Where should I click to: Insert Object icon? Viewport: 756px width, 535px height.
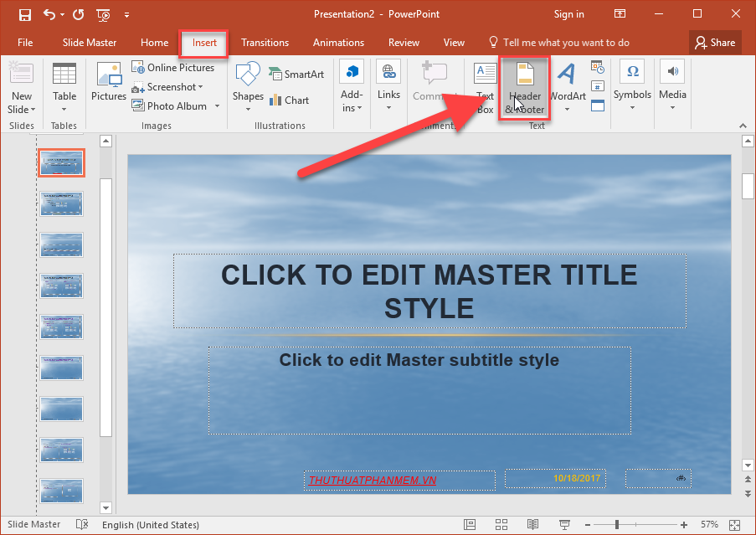(598, 105)
